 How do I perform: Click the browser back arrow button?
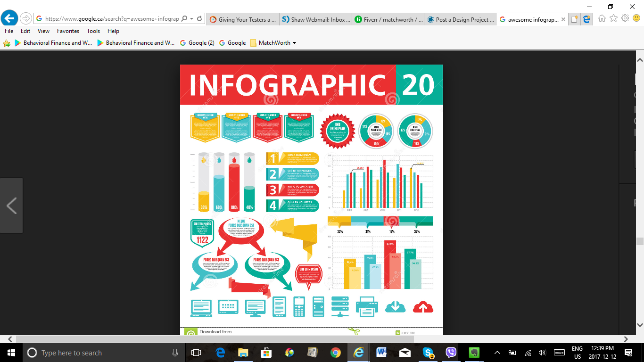(x=9, y=19)
